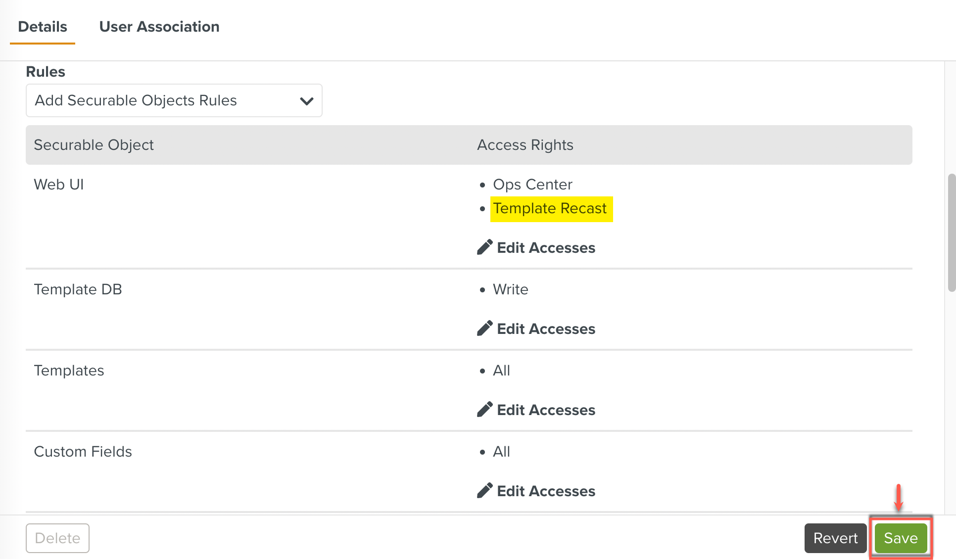Click Edit Accesses link for Web UI

click(546, 247)
